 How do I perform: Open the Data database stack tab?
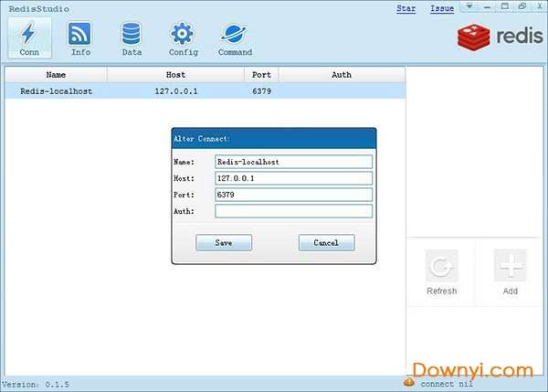132,37
